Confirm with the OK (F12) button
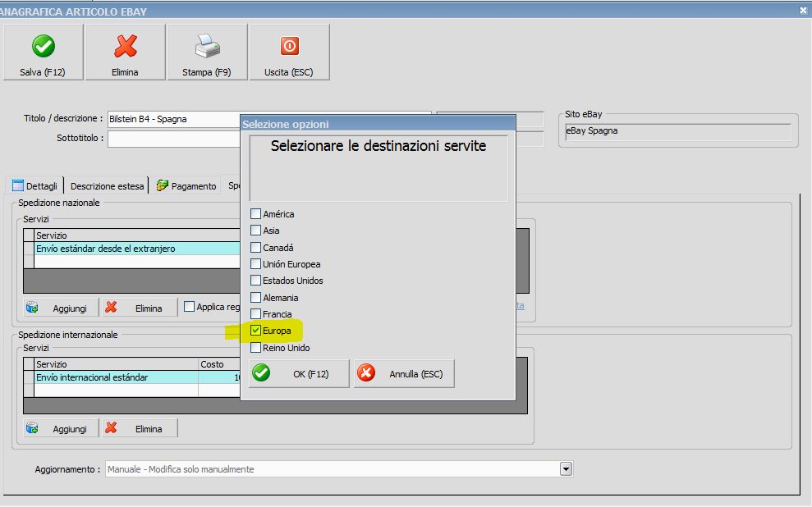812x507 pixels. pyautogui.click(x=299, y=373)
